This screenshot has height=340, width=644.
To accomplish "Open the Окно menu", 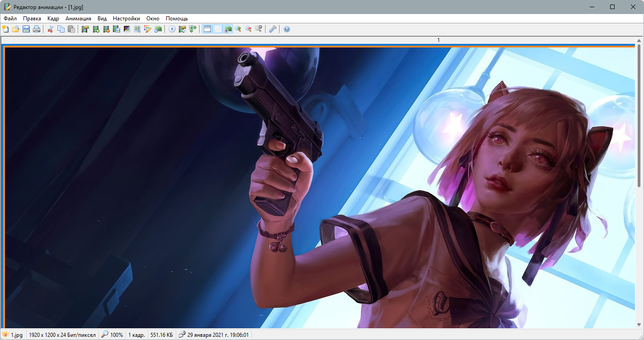I will (x=153, y=19).
